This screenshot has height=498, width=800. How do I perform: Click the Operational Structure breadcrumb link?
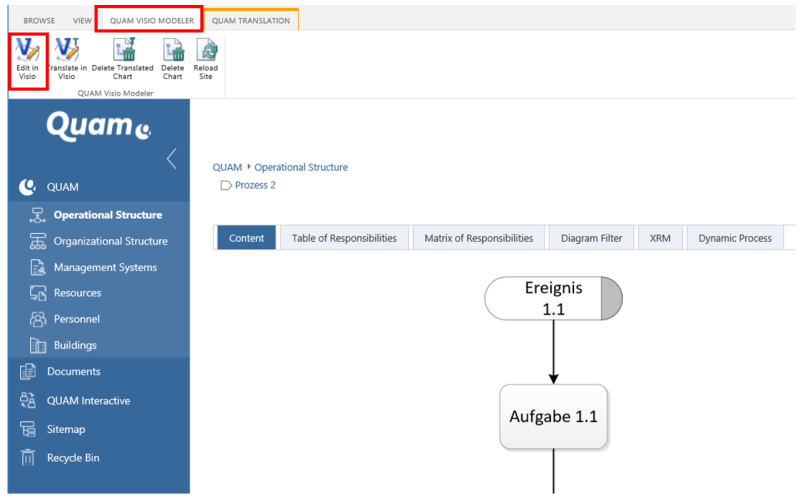coord(301,167)
